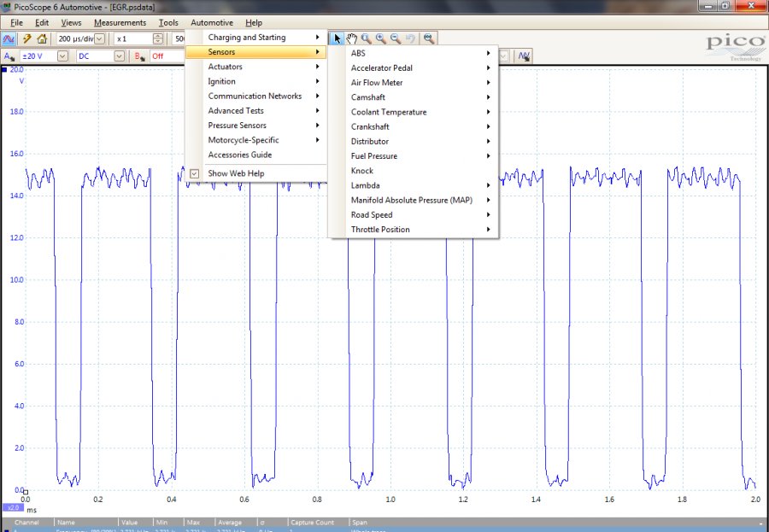Viewport: 769px width, 532px height.
Task: Expand Communication Networks submenu
Action: tap(256, 96)
